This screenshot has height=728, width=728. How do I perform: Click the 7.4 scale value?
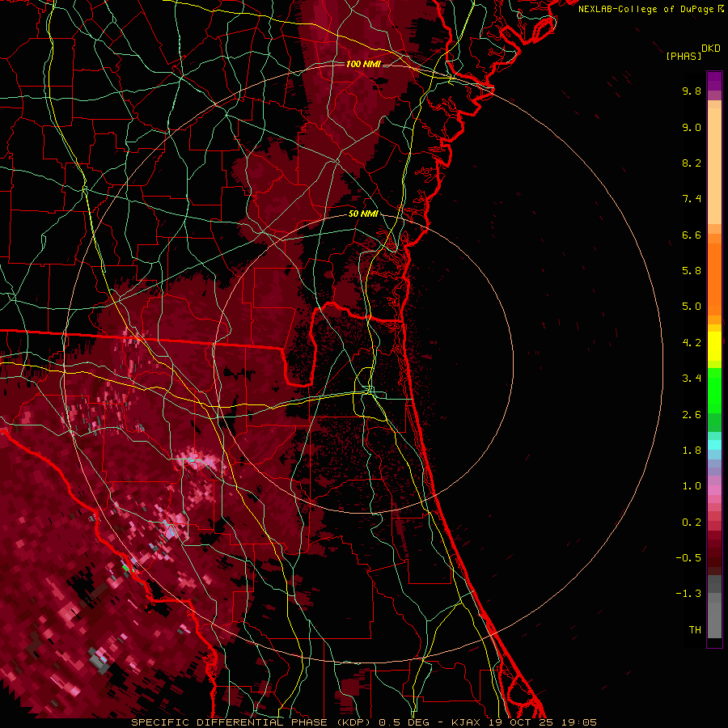pyautogui.click(x=692, y=199)
